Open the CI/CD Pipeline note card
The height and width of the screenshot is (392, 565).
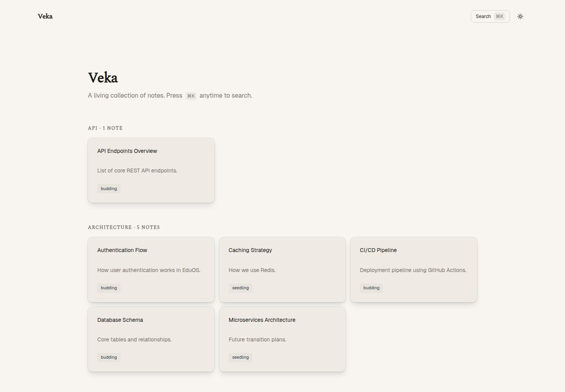pos(414,270)
